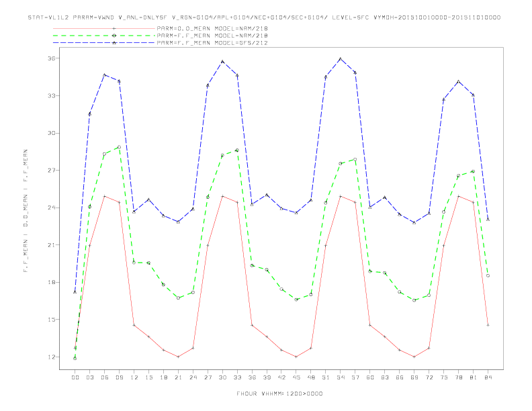Click x-axis forecast hour label 84
Viewport: 532px width, 411px height.
click(x=488, y=377)
